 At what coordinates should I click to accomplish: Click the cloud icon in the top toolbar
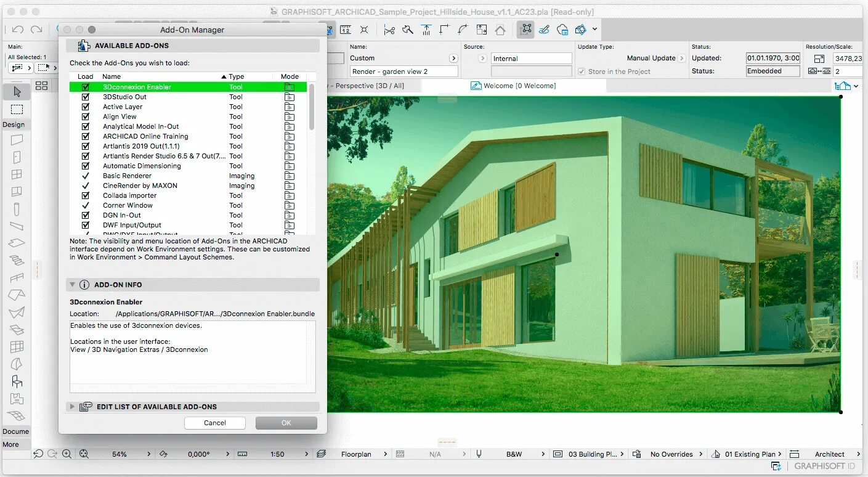[x=562, y=29]
